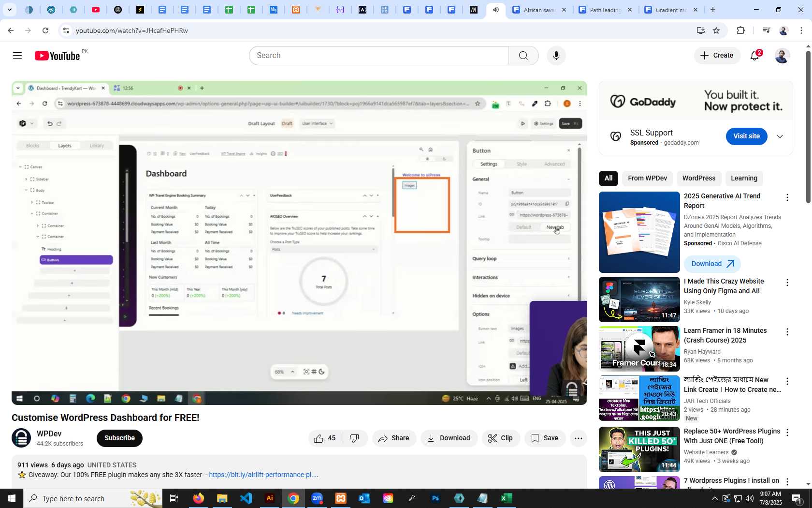The width and height of the screenshot is (812, 508).
Task: Open Visual Studio Code from taskbar
Action: [x=246, y=498]
